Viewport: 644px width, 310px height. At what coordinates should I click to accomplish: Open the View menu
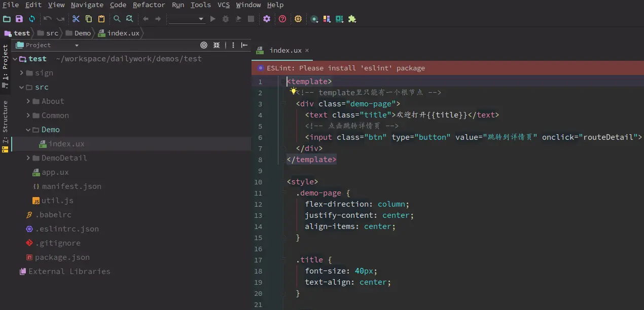click(56, 5)
